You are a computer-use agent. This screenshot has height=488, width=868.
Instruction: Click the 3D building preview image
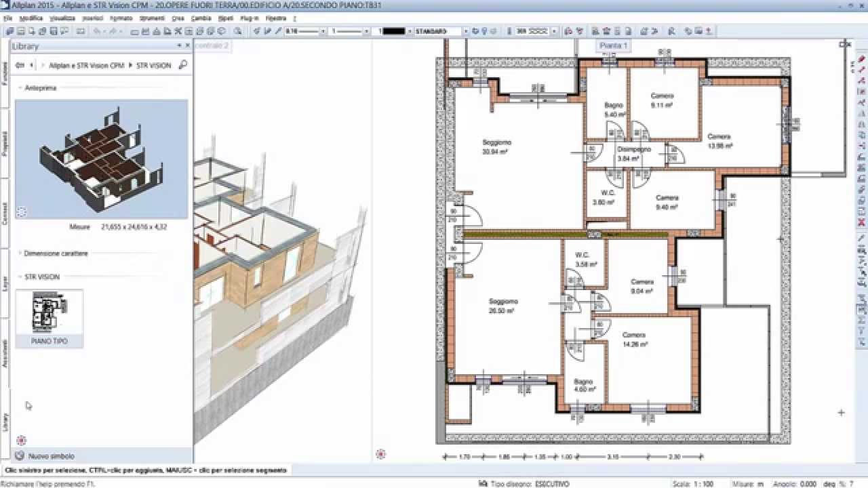pos(101,159)
